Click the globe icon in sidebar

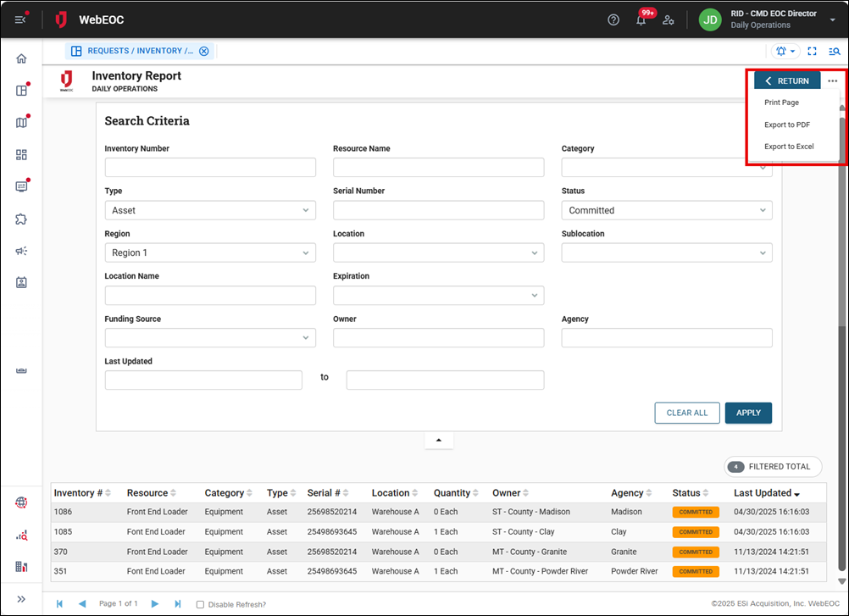coord(21,502)
